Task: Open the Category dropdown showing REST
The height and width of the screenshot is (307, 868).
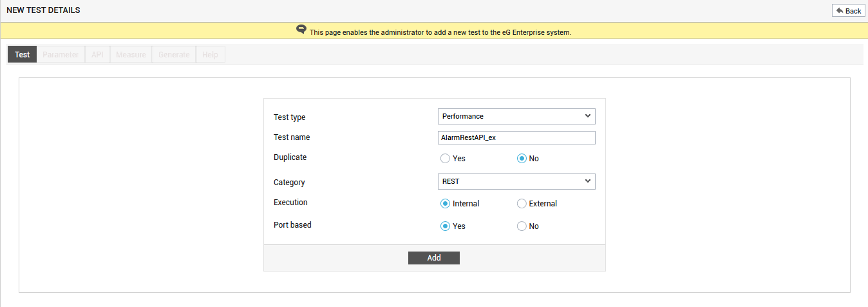Action: click(516, 181)
